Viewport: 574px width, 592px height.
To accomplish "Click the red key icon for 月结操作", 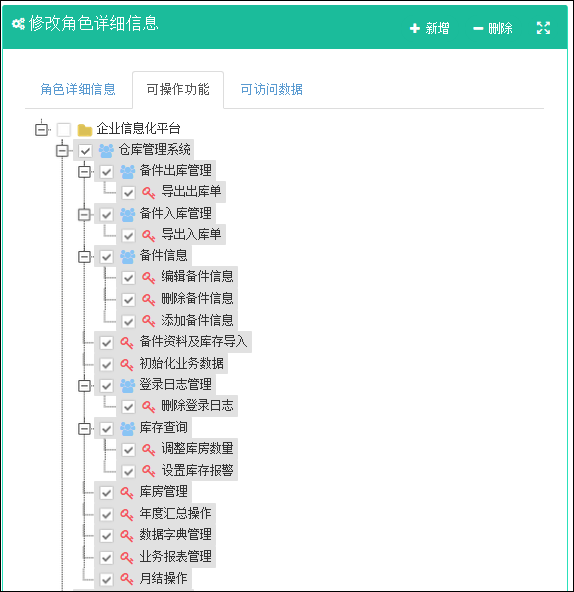I will point(127,579).
